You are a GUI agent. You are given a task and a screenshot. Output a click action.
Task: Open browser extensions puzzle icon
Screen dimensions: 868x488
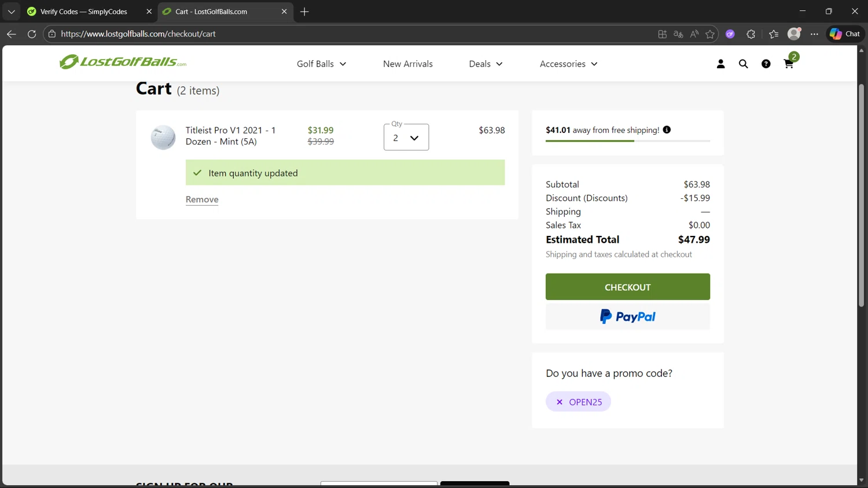[x=751, y=34]
